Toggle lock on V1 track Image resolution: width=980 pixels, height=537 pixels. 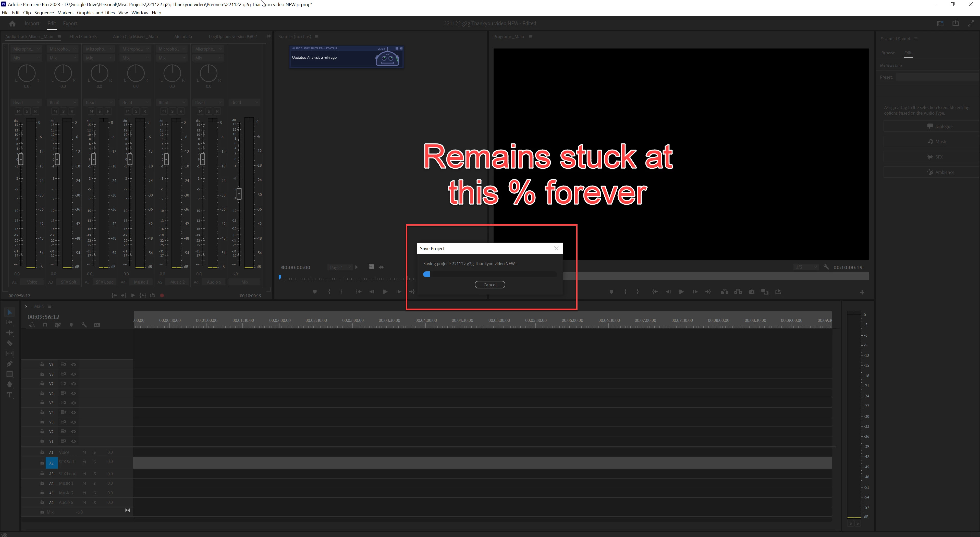42,441
